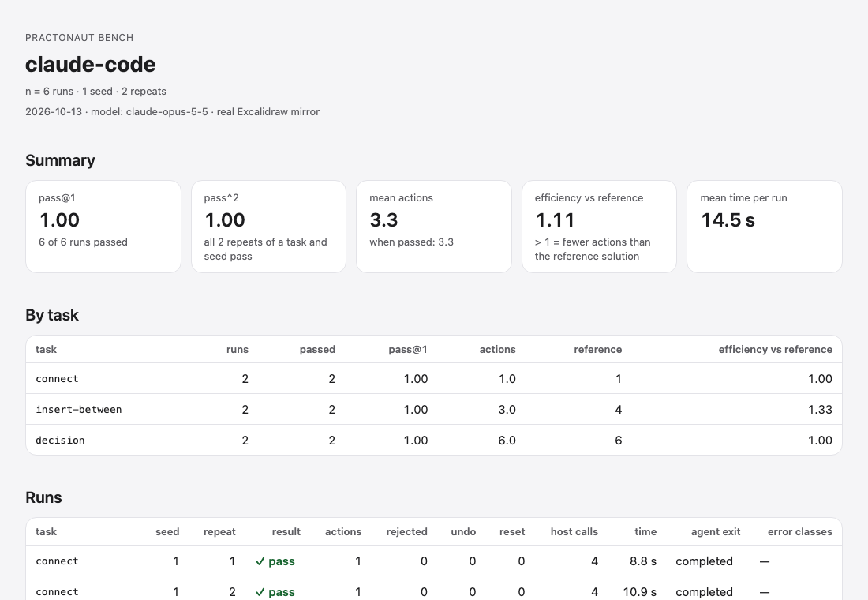Click 'when passed: 3.3' text
Screen dimensions: 868x600
point(411,242)
